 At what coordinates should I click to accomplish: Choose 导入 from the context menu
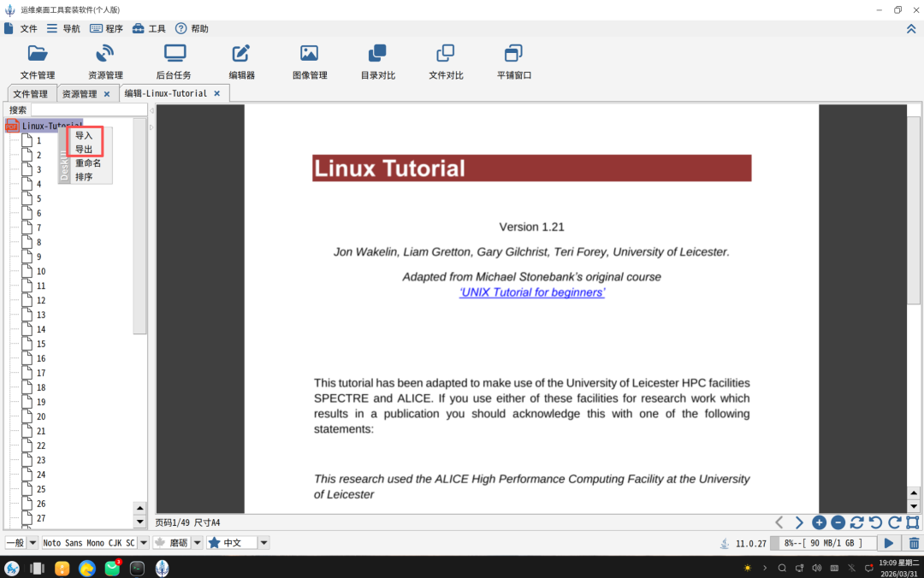84,135
